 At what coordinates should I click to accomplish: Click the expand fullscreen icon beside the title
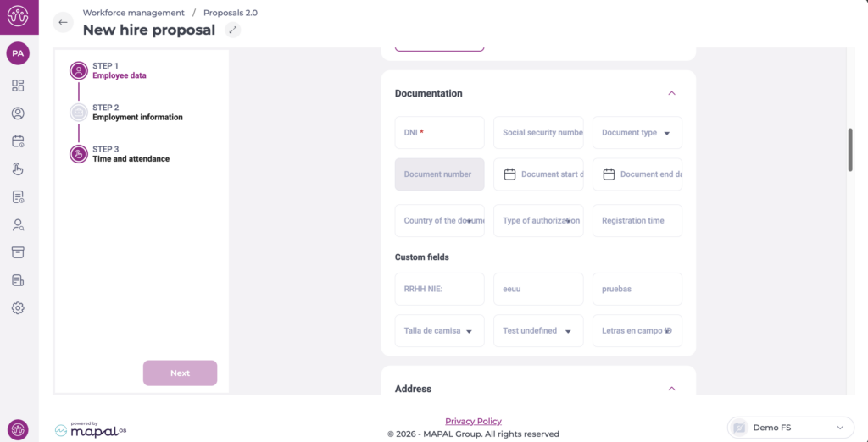pyautogui.click(x=233, y=30)
